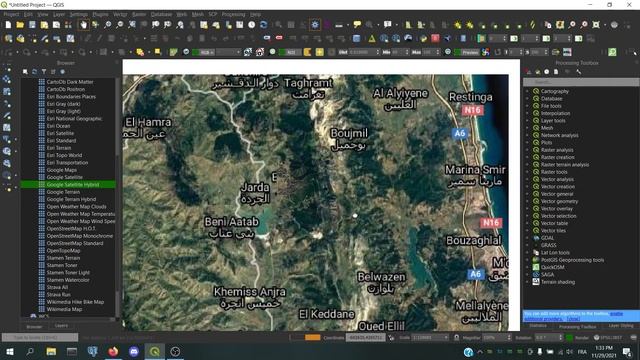The height and width of the screenshot is (360, 640).
Task: Open the Plugins menu
Action: 100,14
